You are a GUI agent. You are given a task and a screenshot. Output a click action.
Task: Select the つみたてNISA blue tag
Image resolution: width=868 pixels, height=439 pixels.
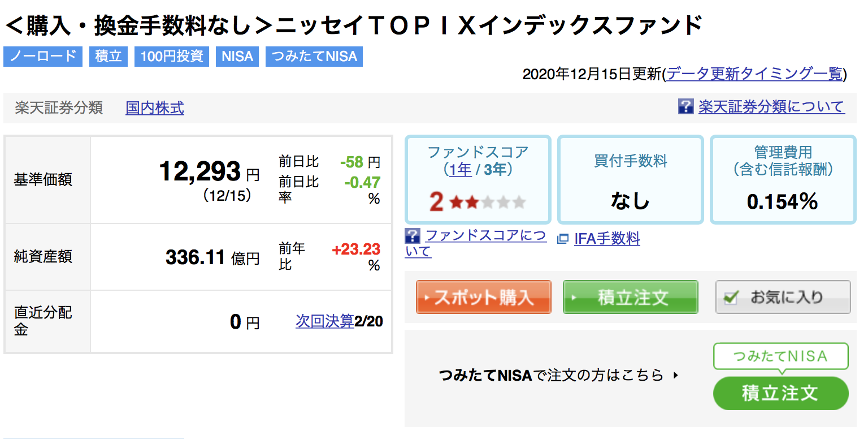point(314,57)
